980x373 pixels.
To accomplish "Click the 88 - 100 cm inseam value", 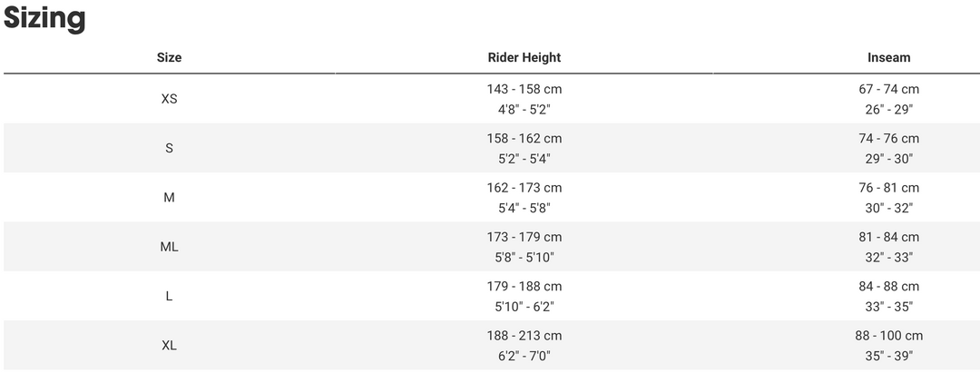I will click(888, 336).
